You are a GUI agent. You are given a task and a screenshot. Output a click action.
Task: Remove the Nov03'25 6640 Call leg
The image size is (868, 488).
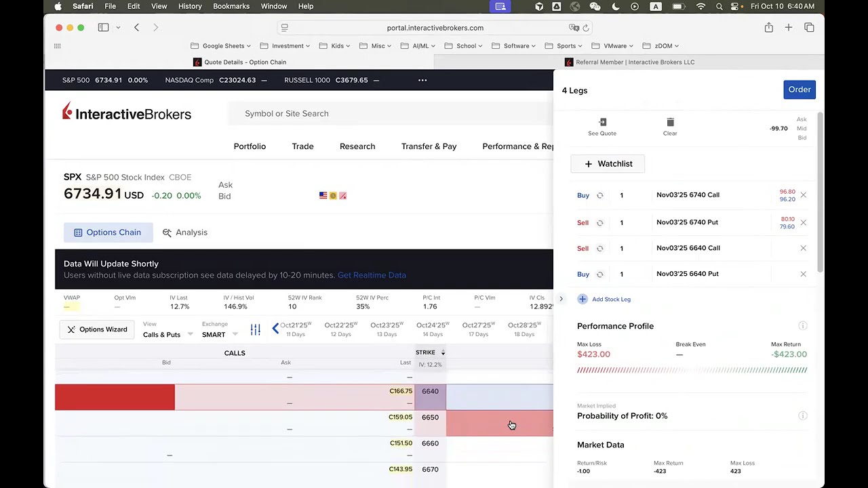coord(803,248)
